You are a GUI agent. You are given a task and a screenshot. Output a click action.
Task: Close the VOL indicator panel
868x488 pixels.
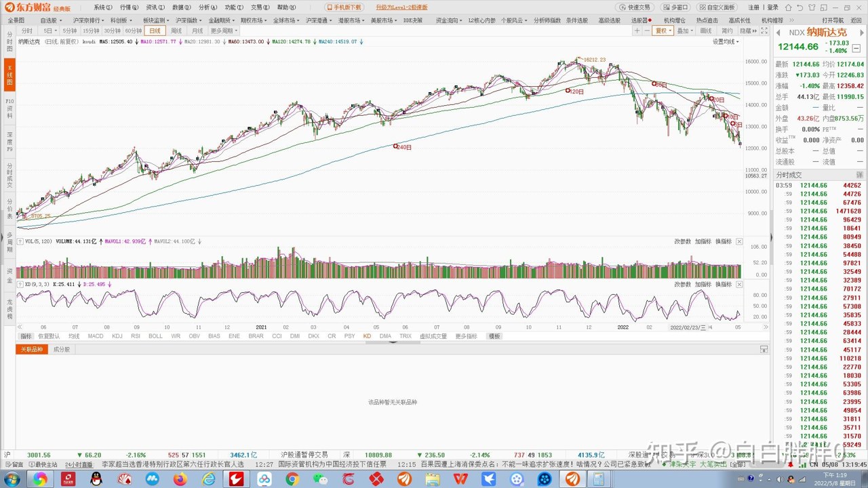coord(739,241)
